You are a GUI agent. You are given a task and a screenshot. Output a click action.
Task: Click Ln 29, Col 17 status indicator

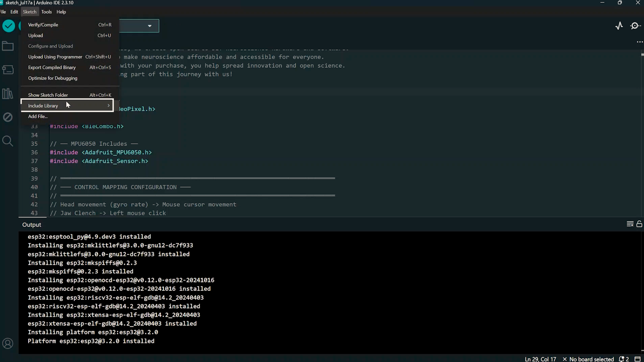coord(540,359)
